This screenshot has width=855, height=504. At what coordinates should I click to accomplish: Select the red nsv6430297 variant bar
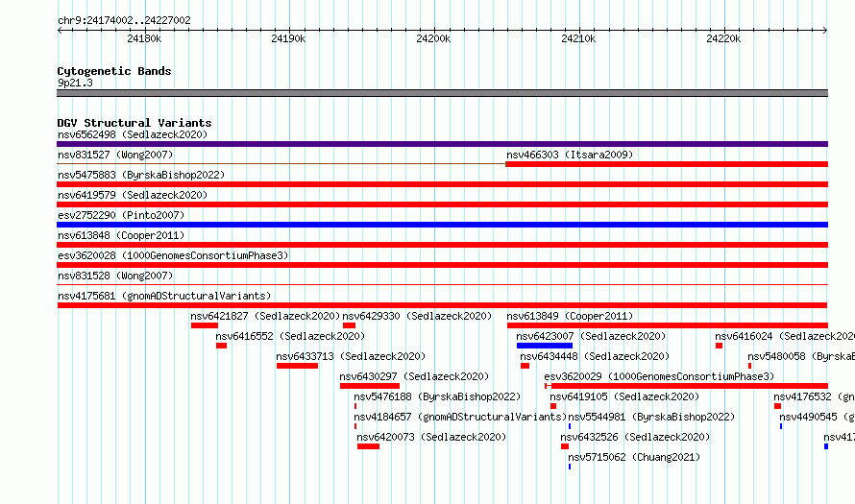[x=370, y=386]
